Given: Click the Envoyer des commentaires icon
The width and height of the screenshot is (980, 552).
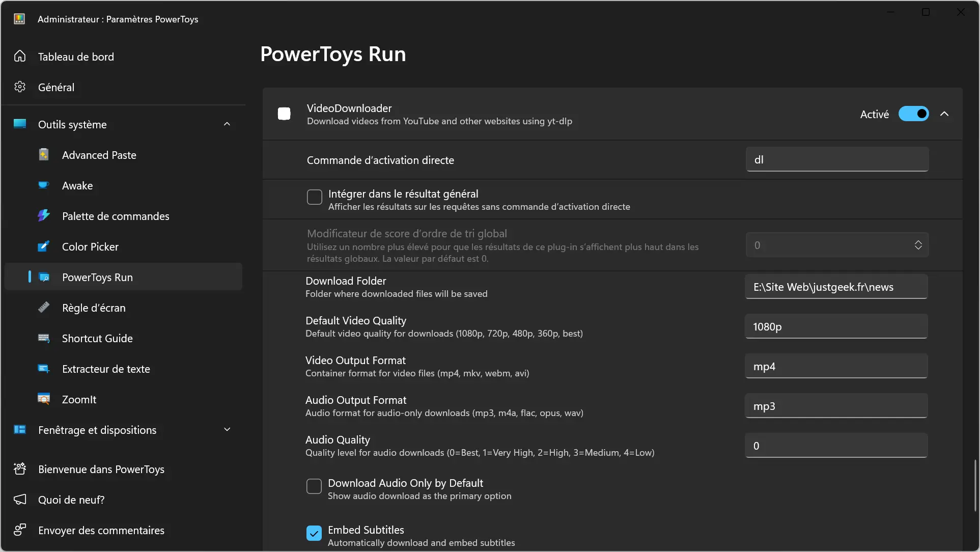Looking at the screenshot, I should tap(20, 530).
